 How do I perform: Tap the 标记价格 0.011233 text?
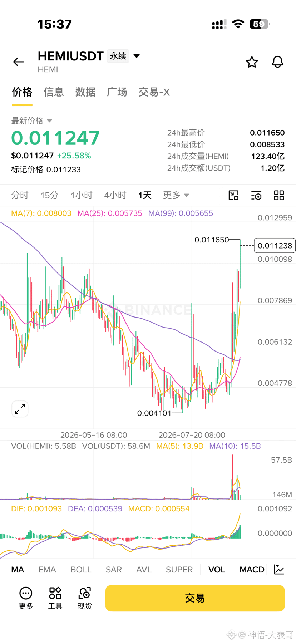tap(46, 169)
